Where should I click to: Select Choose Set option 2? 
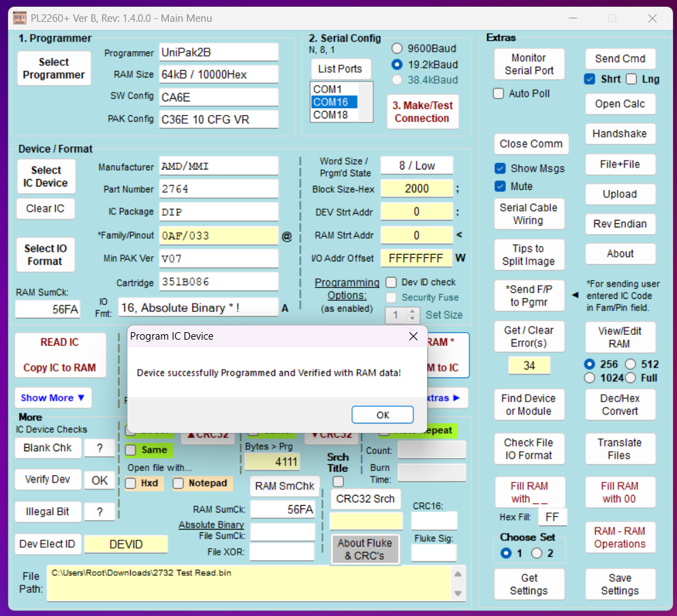(x=537, y=553)
